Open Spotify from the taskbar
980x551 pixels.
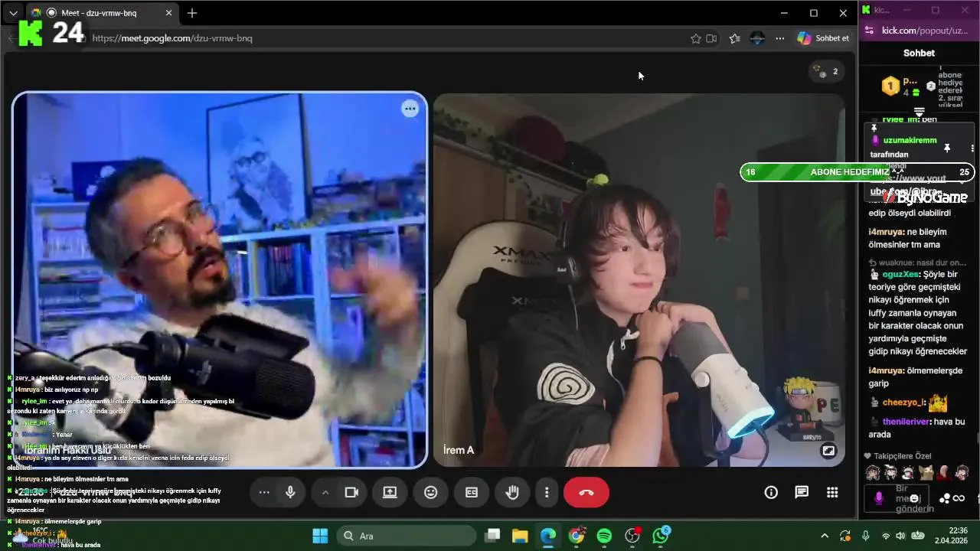[604, 536]
